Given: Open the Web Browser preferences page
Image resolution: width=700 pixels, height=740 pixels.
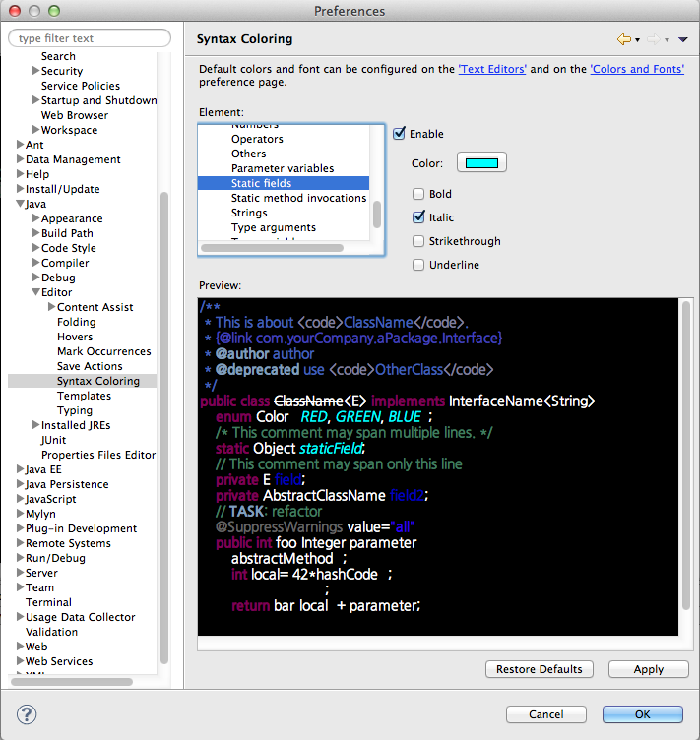Looking at the screenshot, I should (x=75, y=115).
